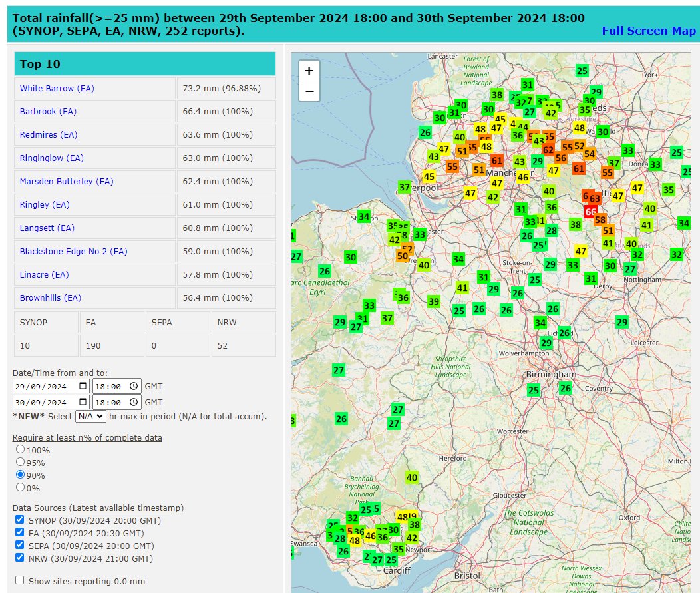Open calendar picker for the 29/09/2024 date
Screen dimensions: 700x593
(x=83, y=386)
